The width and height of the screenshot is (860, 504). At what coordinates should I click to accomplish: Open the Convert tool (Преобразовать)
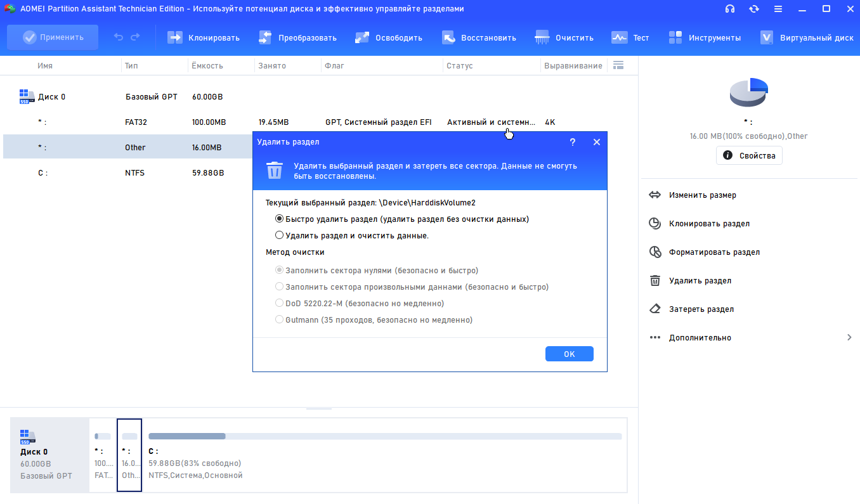click(x=265, y=37)
